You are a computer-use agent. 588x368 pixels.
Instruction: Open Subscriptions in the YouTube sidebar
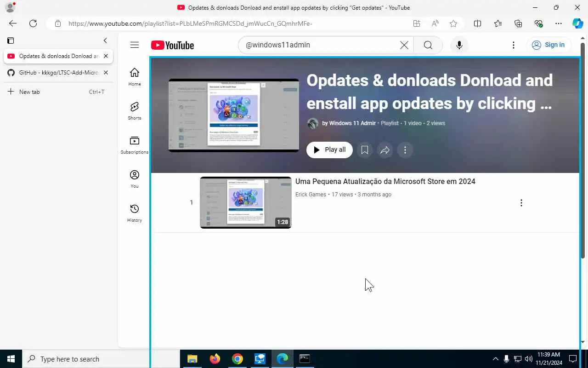[x=135, y=145]
